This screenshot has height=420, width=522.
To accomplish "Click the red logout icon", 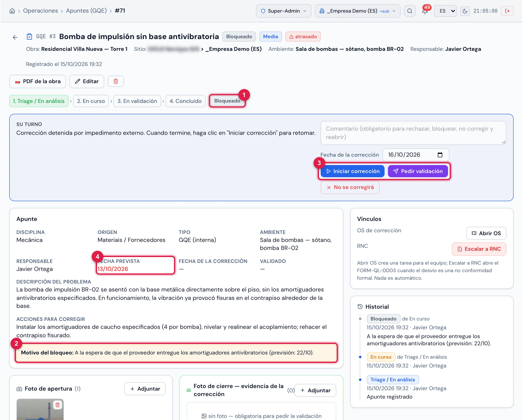I will pyautogui.click(x=507, y=11).
